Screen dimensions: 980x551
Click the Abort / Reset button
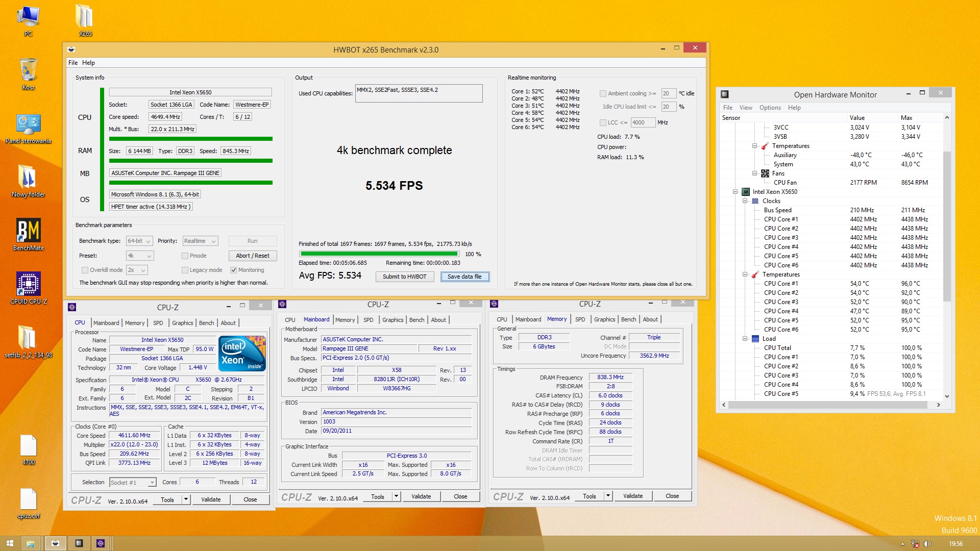253,256
